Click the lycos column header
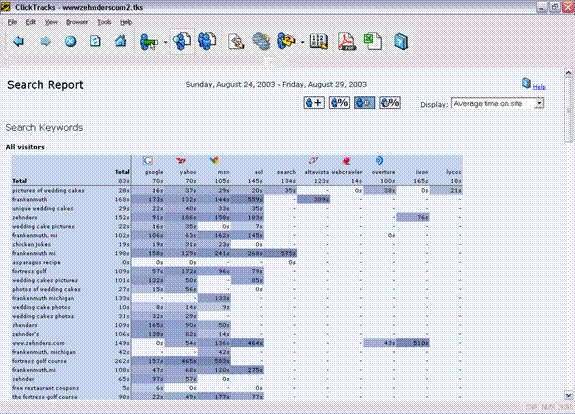The height and width of the screenshot is (414, 575). pyautogui.click(x=454, y=172)
